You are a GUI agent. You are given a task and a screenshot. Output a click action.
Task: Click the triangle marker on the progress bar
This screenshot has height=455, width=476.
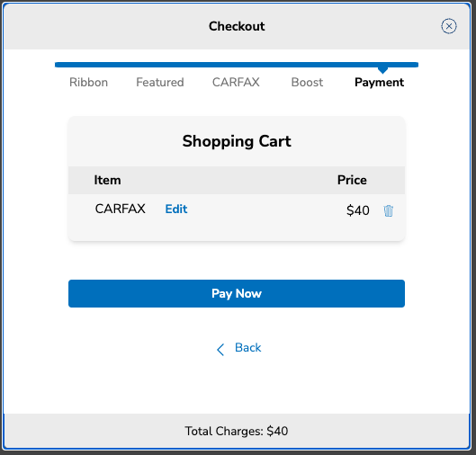click(x=382, y=70)
